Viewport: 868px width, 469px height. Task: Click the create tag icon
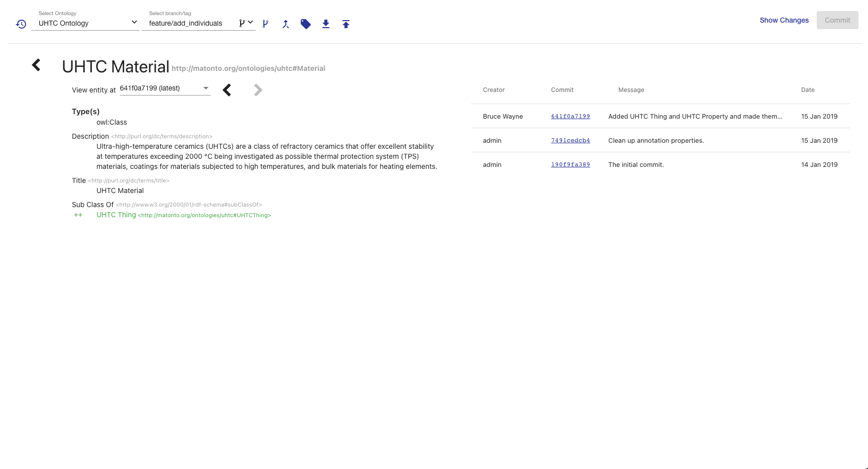click(x=305, y=24)
